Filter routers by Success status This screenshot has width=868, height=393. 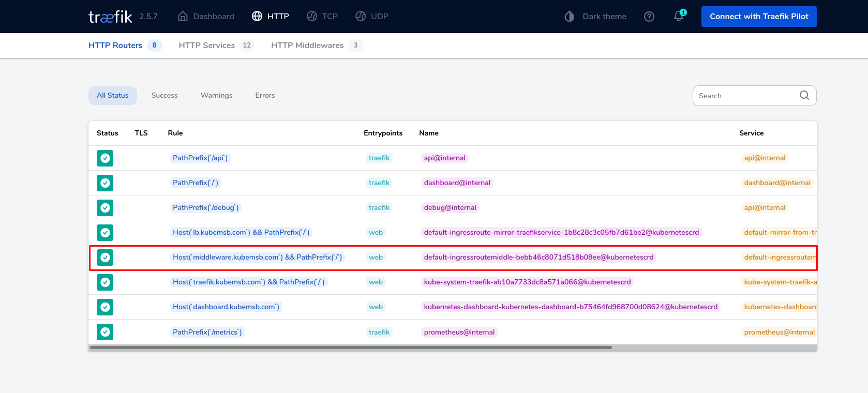pyautogui.click(x=164, y=96)
